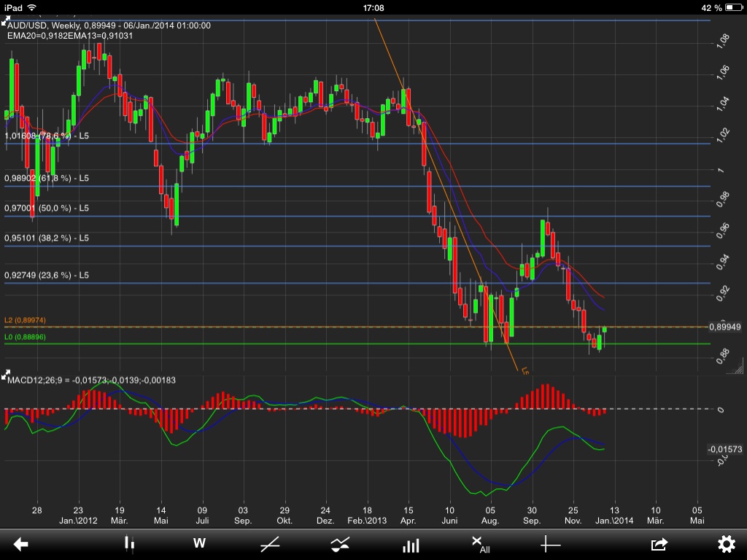Viewport: 747px width, 560px height.
Task: Tap the share export icon
Action: coord(659,544)
